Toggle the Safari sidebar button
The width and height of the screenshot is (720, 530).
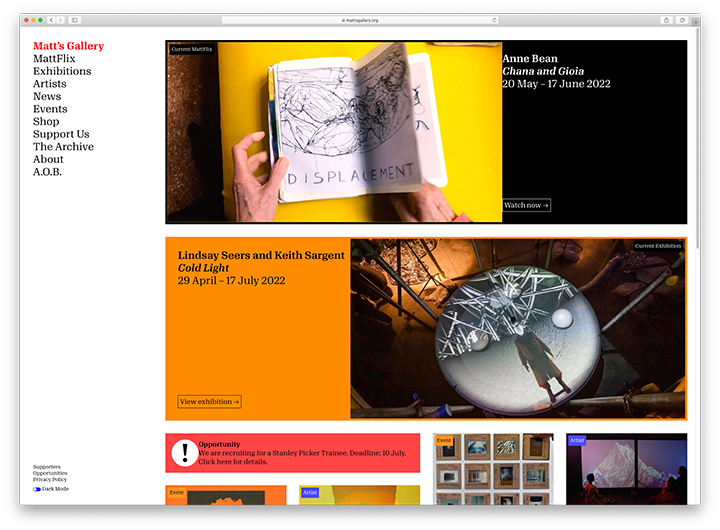(x=75, y=20)
